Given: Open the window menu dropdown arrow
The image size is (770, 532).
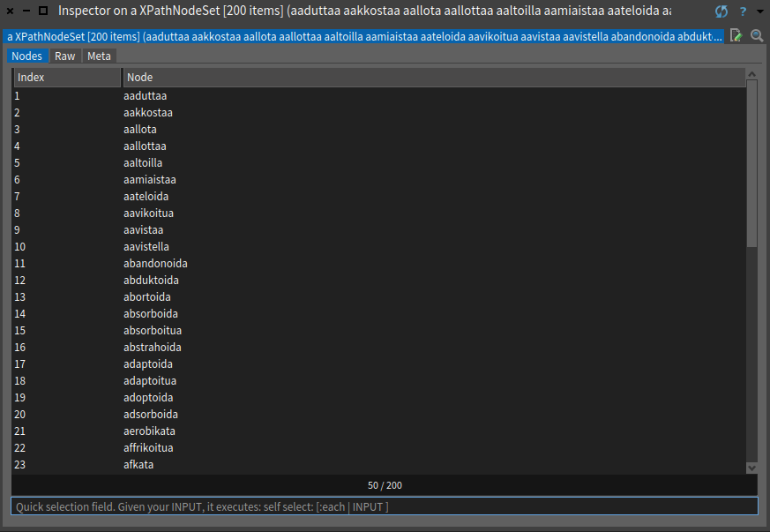Looking at the screenshot, I should pyautogui.click(x=759, y=11).
